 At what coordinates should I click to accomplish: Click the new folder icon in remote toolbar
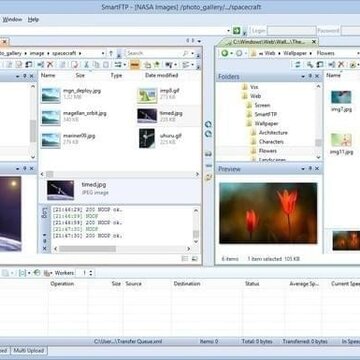[x=147, y=65]
